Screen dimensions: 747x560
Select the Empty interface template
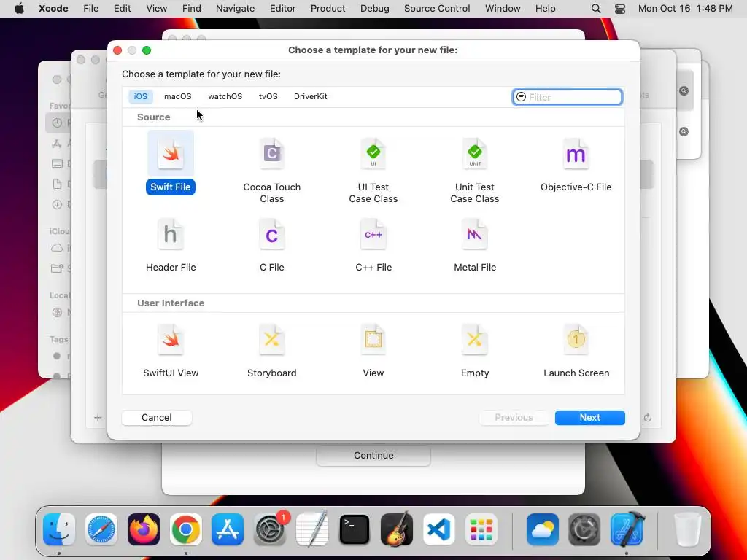(x=474, y=351)
